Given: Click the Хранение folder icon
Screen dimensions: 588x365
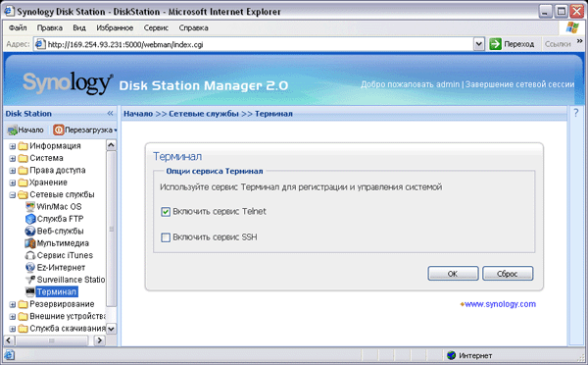Looking at the screenshot, I should [x=24, y=182].
